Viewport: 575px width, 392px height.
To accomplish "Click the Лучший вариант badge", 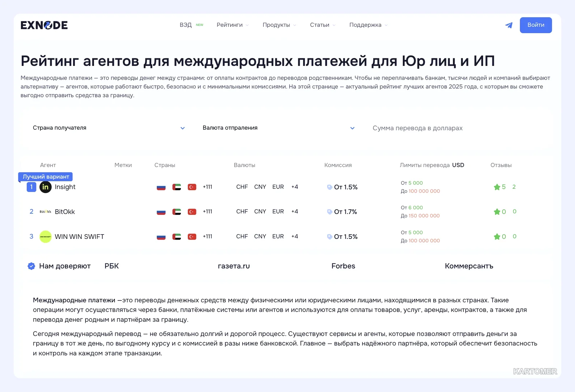I will point(46,177).
